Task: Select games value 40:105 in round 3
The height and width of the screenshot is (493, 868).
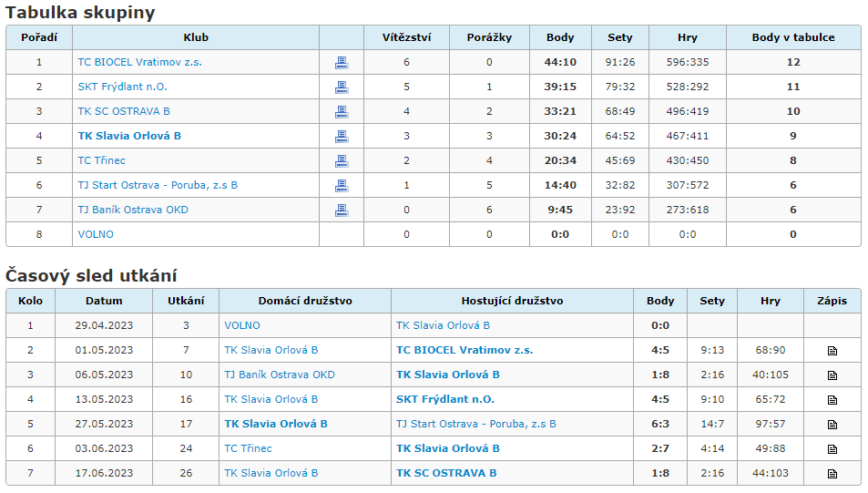Action: coord(770,375)
